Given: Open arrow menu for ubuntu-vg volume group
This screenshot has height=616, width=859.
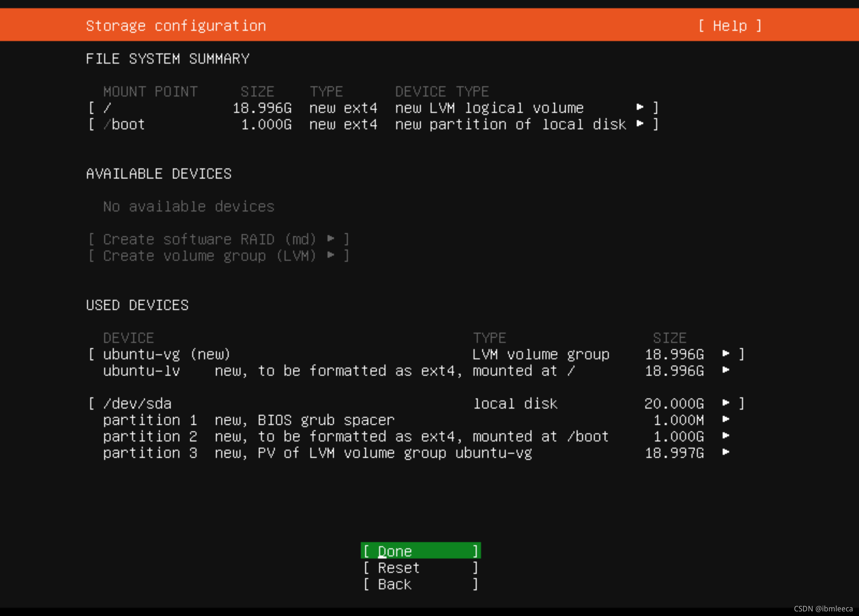Looking at the screenshot, I should [x=725, y=354].
